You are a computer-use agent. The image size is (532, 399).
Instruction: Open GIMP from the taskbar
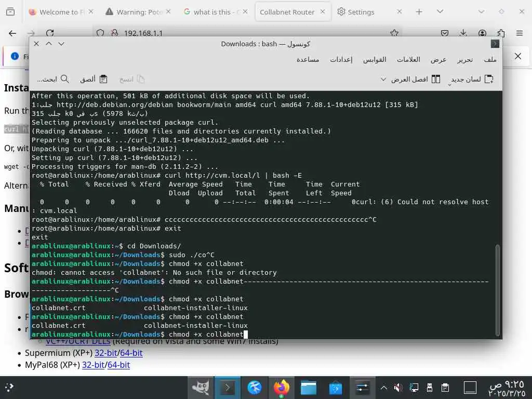[x=201, y=388]
